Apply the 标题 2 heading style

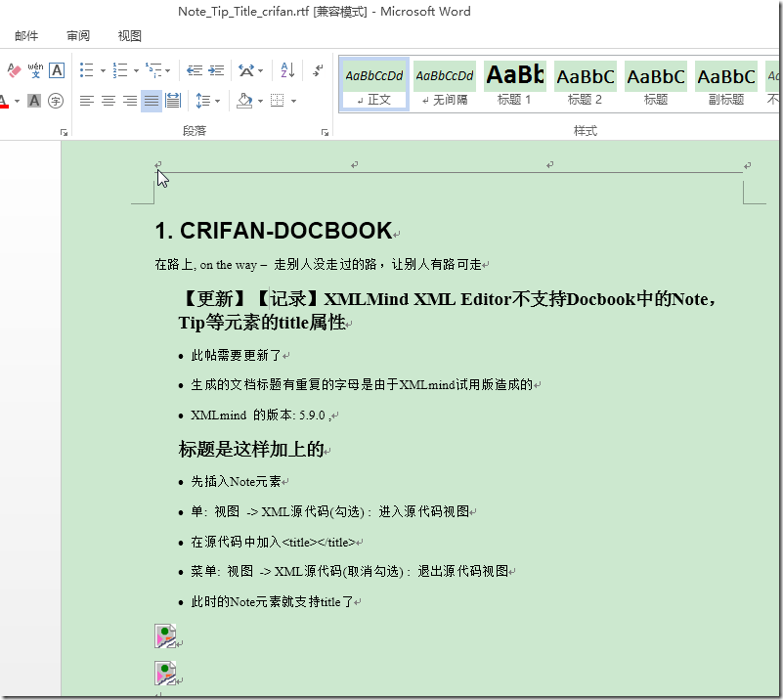click(586, 84)
